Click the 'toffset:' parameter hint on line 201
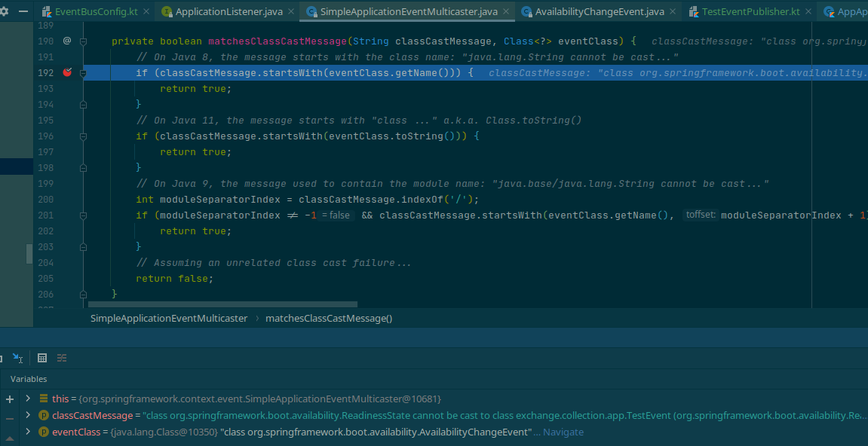 pos(701,215)
